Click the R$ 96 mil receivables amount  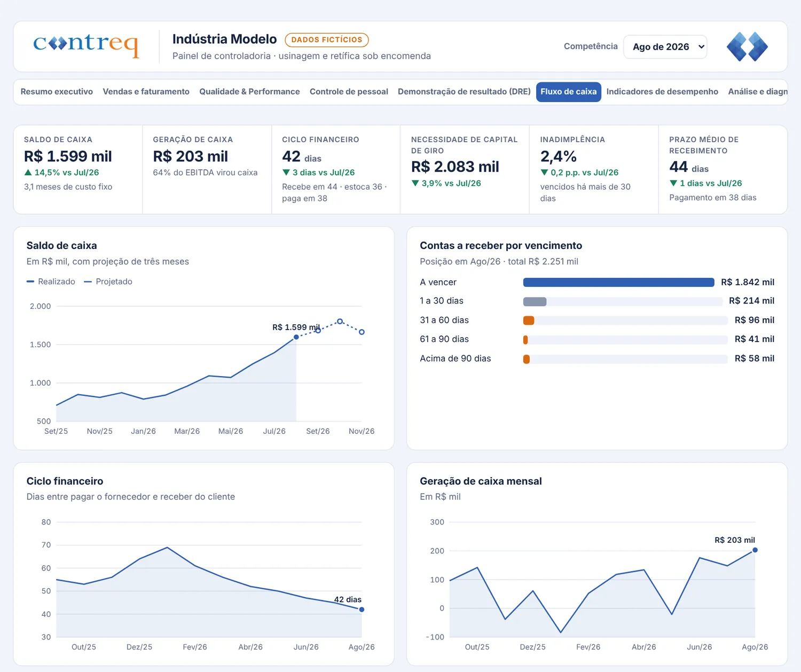pos(755,320)
